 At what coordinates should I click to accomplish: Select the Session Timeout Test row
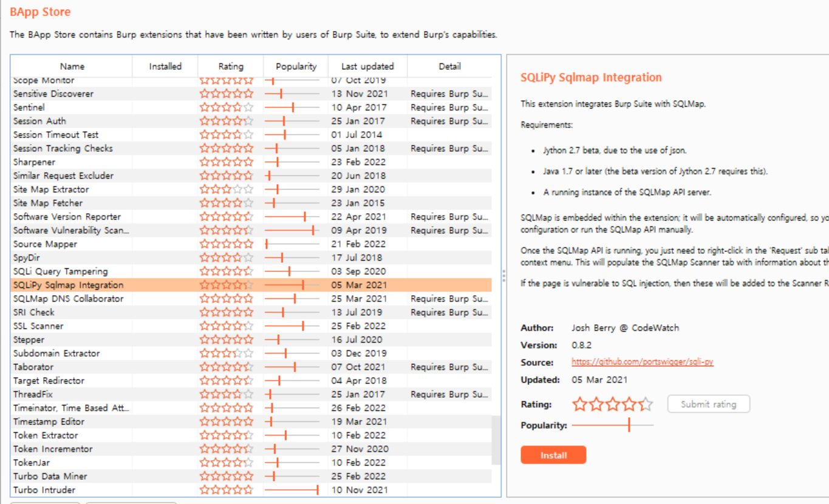(x=251, y=134)
